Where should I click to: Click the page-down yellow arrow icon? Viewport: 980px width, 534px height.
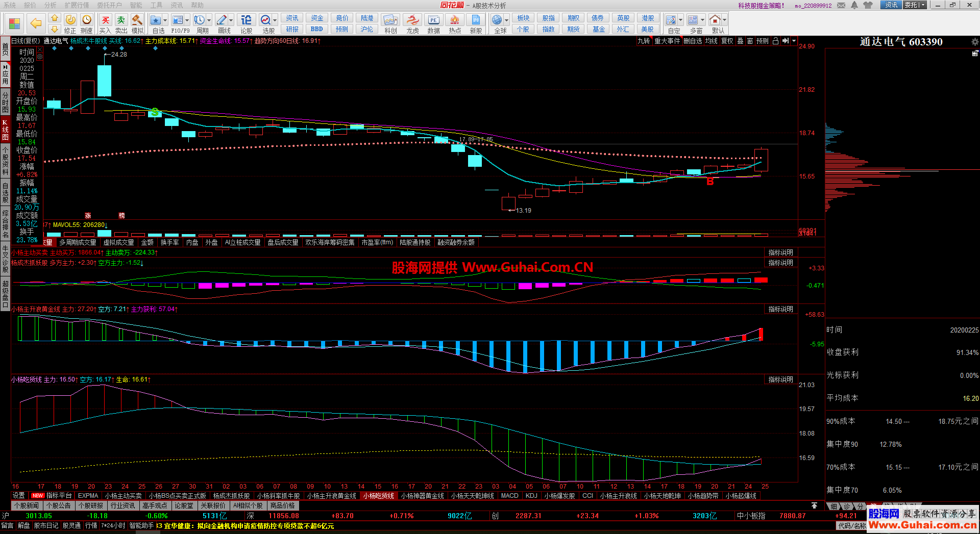(55, 29)
